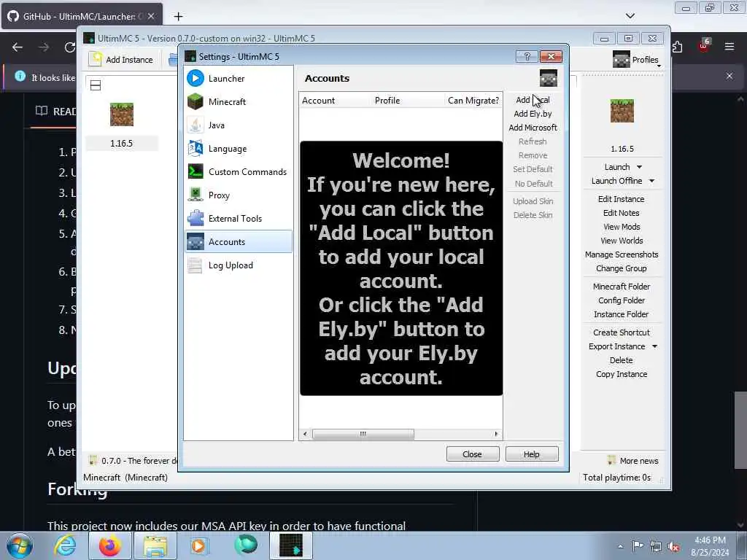Click Add Instance in the main toolbar
The image size is (747, 560).
coord(123,60)
